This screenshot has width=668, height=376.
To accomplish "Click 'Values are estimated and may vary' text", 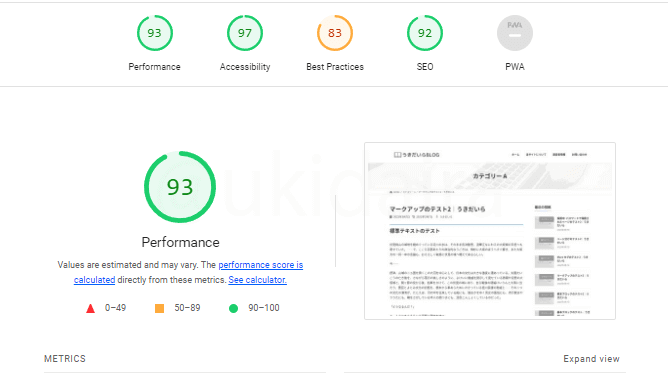I will (128, 265).
